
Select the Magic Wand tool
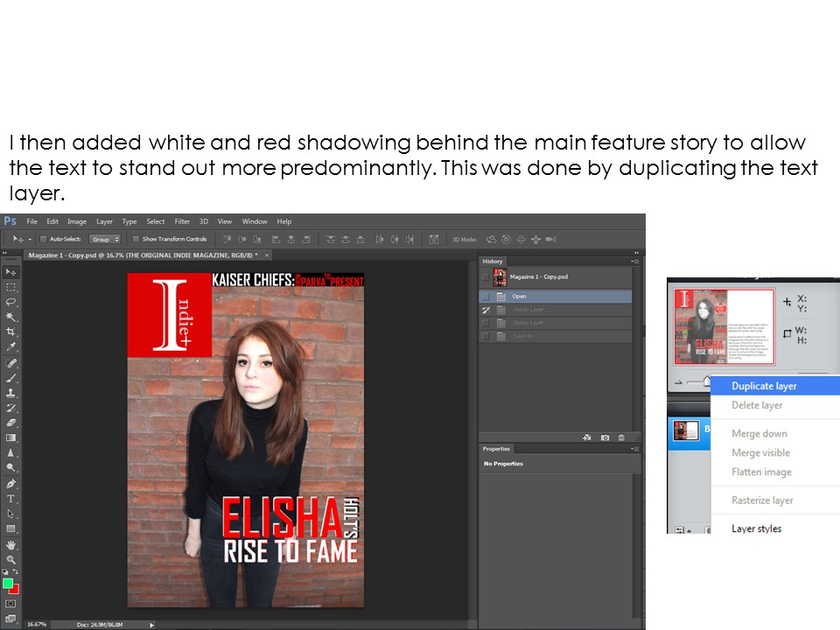coord(10,317)
